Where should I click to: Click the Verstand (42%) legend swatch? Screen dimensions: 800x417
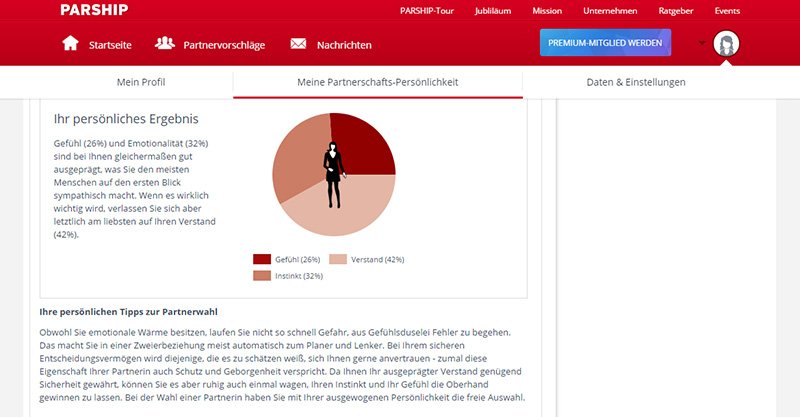click(338, 259)
